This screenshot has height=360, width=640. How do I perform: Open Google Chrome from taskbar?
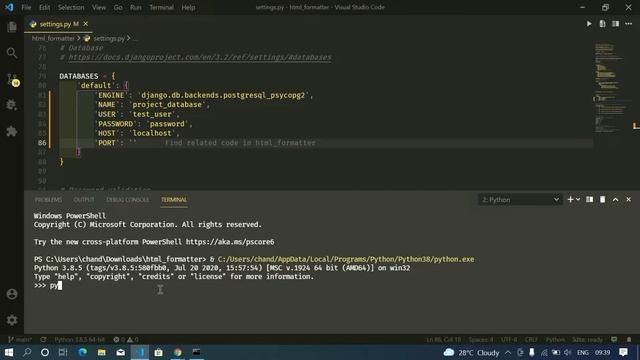click(178, 352)
